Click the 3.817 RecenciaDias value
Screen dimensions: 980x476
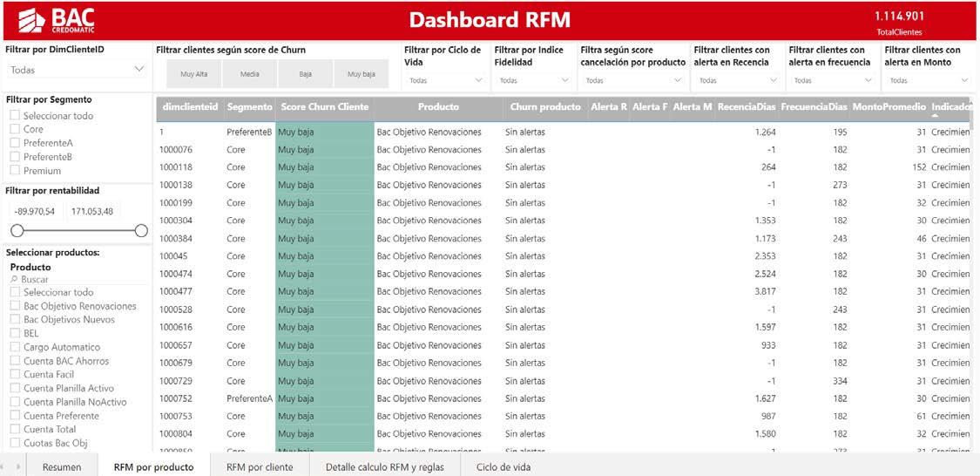click(766, 291)
